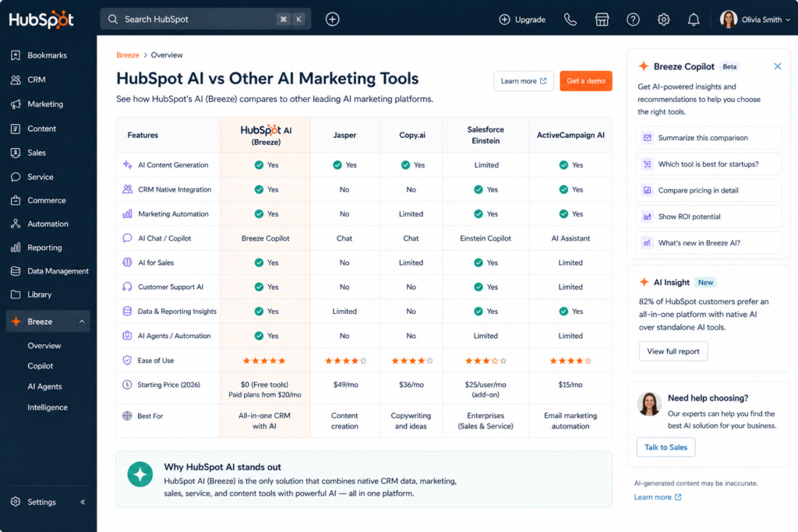Open the help question mark icon

click(633, 19)
